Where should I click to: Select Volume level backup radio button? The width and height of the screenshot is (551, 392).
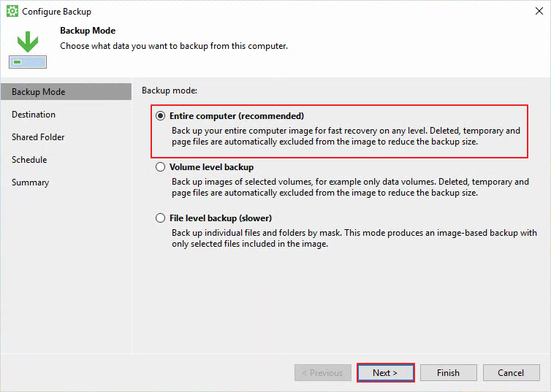pos(160,166)
